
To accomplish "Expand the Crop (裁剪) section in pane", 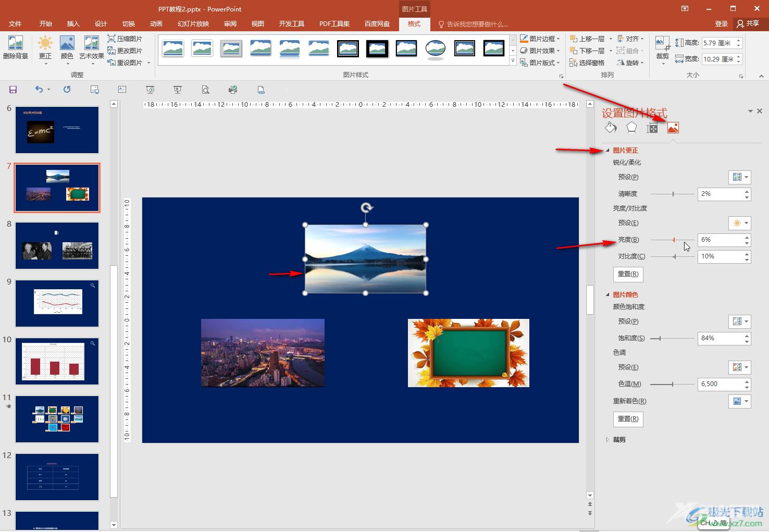I will point(607,440).
